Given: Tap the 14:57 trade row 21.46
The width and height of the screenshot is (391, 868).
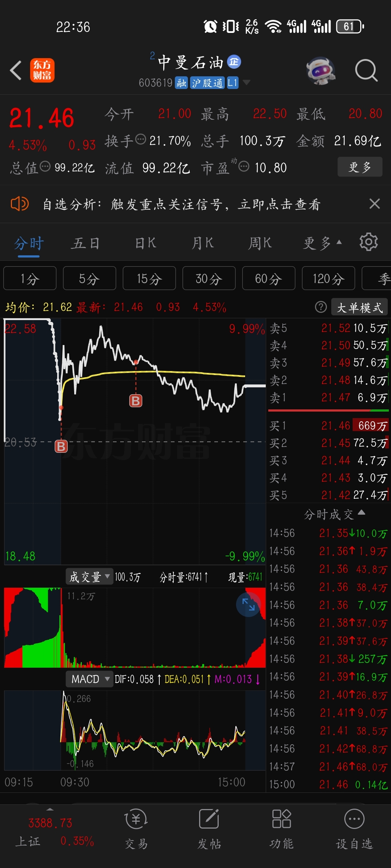Looking at the screenshot, I should pos(328,766).
